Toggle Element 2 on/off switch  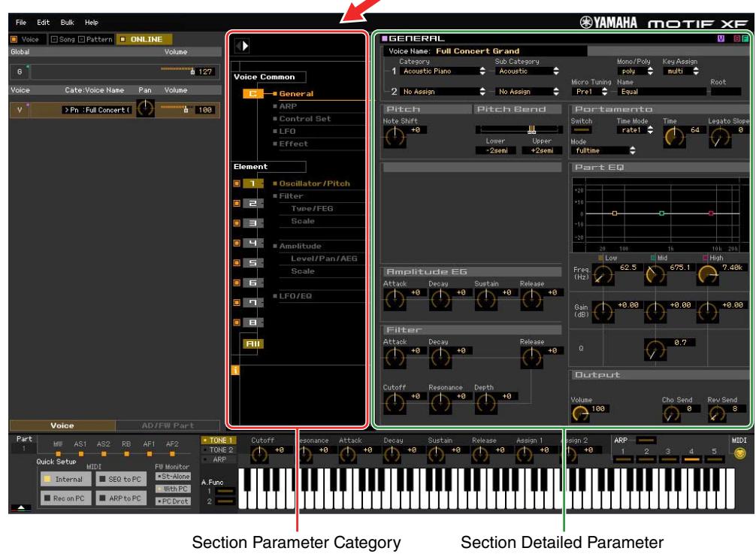(x=237, y=204)
